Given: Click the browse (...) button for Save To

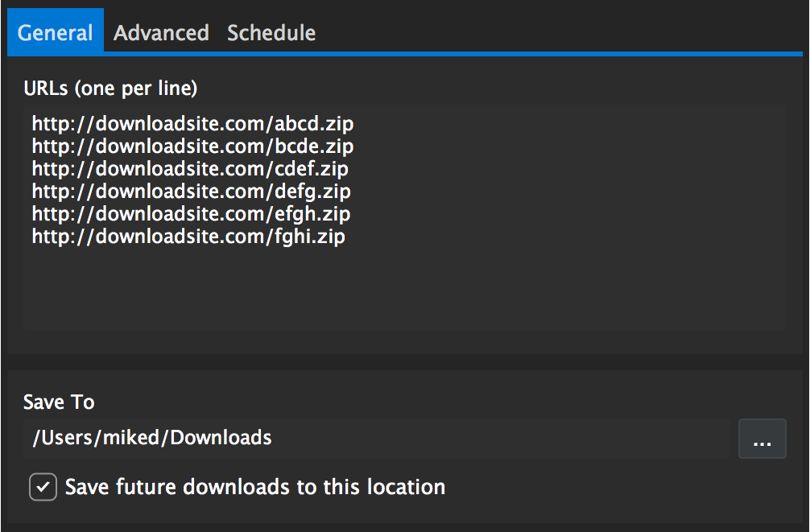Looking at the screenshot, I should (x=762, y=439).
